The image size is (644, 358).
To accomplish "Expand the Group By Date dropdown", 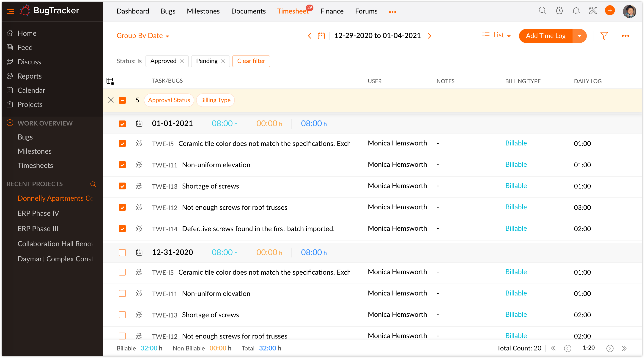I will point(143,36).
